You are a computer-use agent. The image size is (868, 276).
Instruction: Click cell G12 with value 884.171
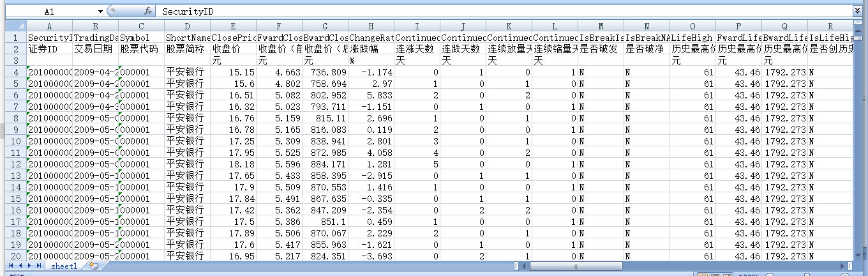[325, 164]
